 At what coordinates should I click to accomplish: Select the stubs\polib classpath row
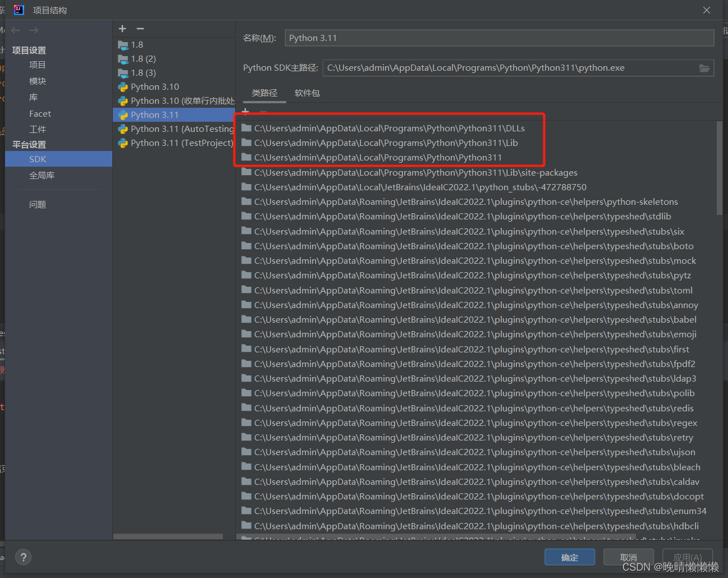click(x=477, y=393)
